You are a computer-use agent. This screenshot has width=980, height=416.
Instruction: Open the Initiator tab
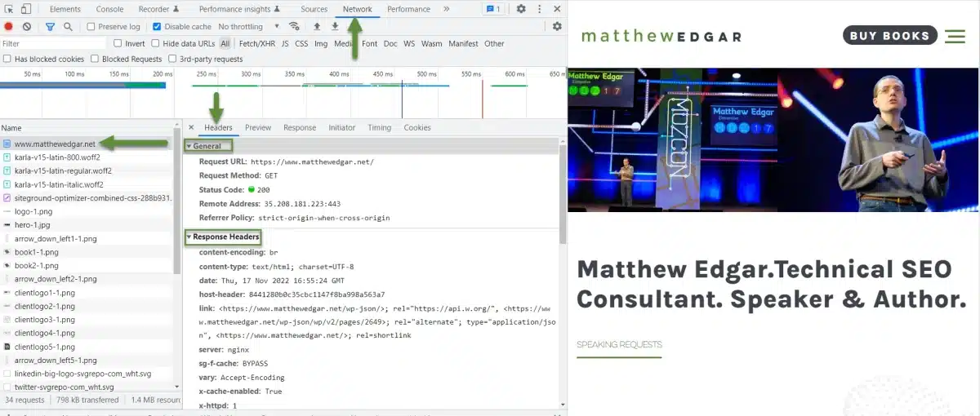(342, 127)
